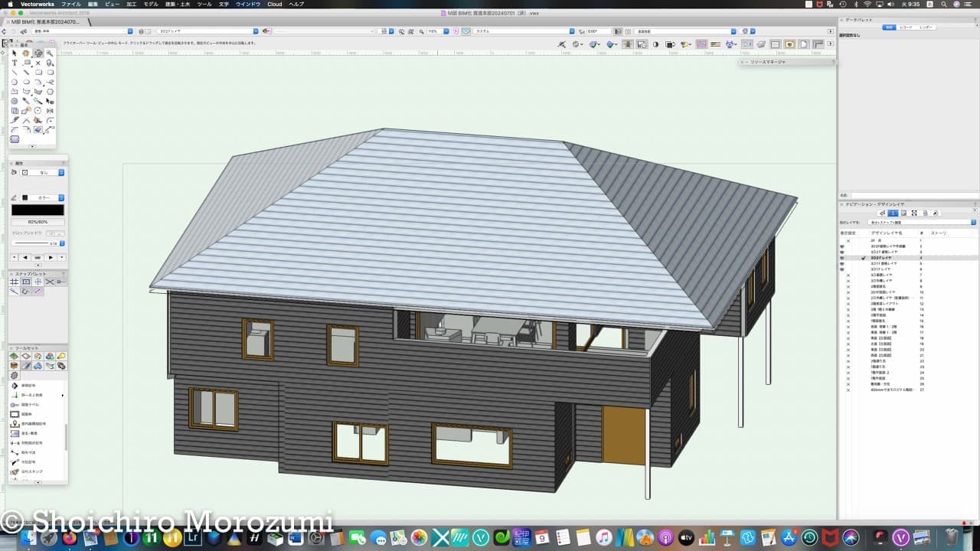The width and height of the screenshot is (980, 551).
Task: Select the Pan hand tool
Action: (26, 54)
